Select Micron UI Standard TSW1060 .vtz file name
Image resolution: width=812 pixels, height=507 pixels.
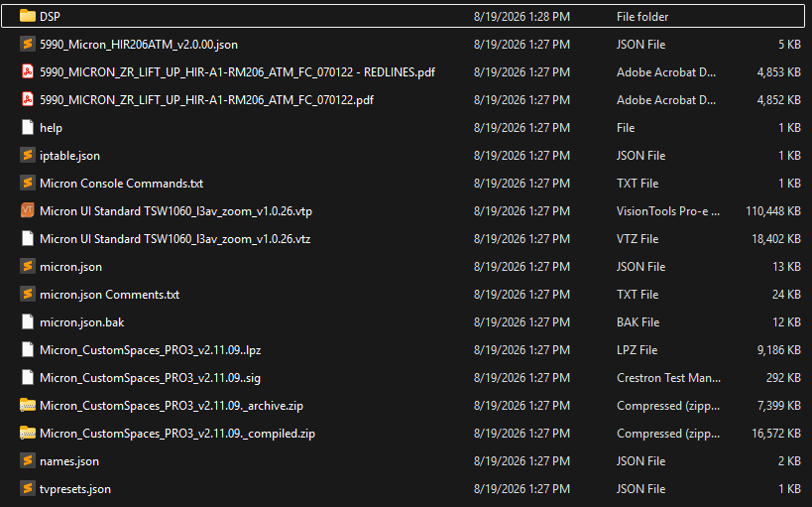(x=175, y=239)
